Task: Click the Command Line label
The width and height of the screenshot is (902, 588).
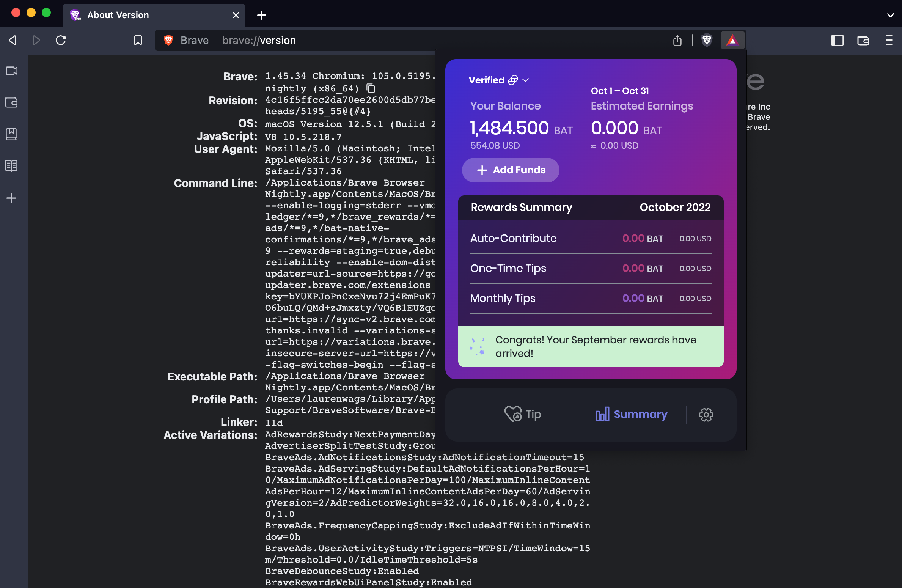Action: click(215, 183)
